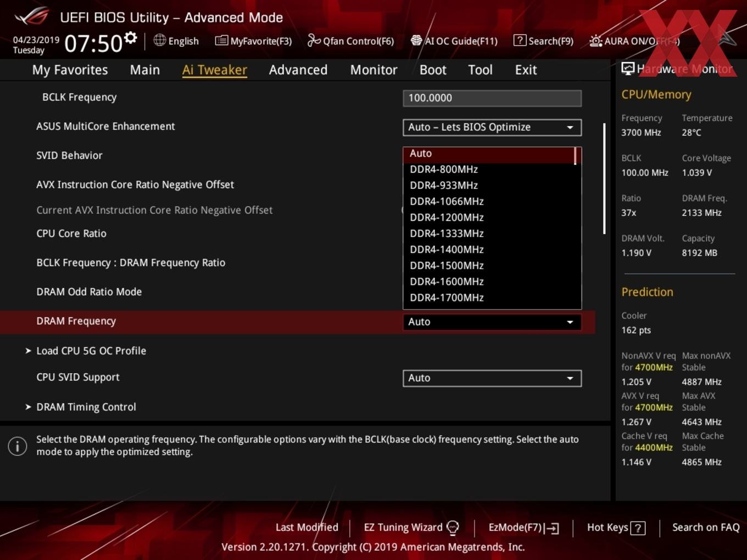Choose DDR4-1500MHz option
Viewport: 747px width, 560px height.
click(447, 265)
